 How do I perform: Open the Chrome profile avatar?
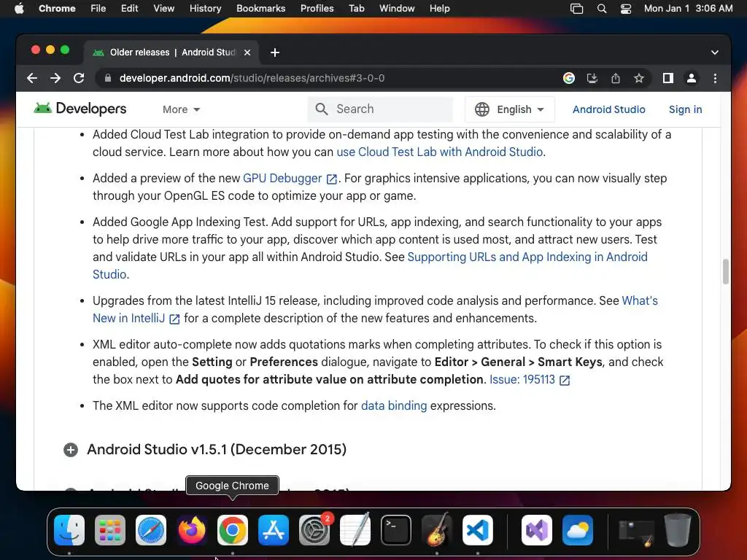click(692, 78)
